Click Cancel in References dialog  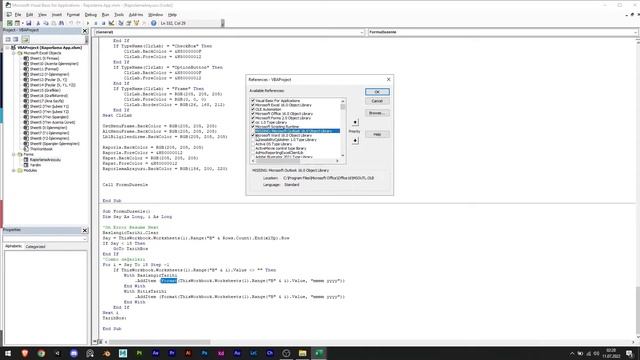[377, 101]
